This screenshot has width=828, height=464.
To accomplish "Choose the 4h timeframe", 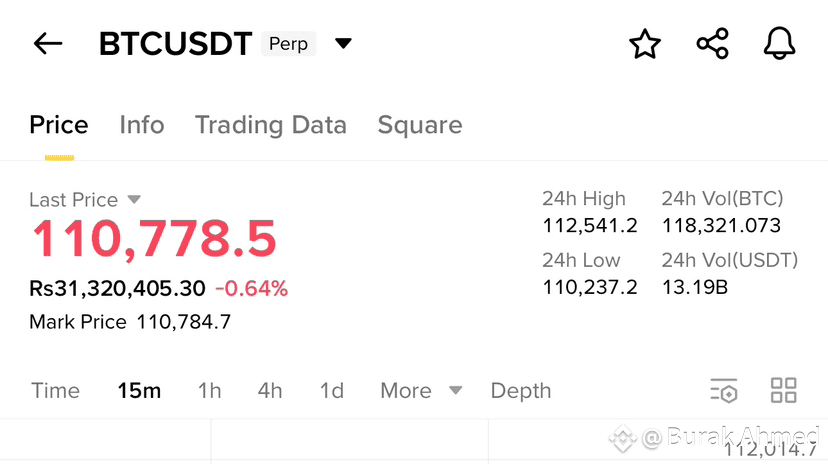I will (x=270, y=391).
